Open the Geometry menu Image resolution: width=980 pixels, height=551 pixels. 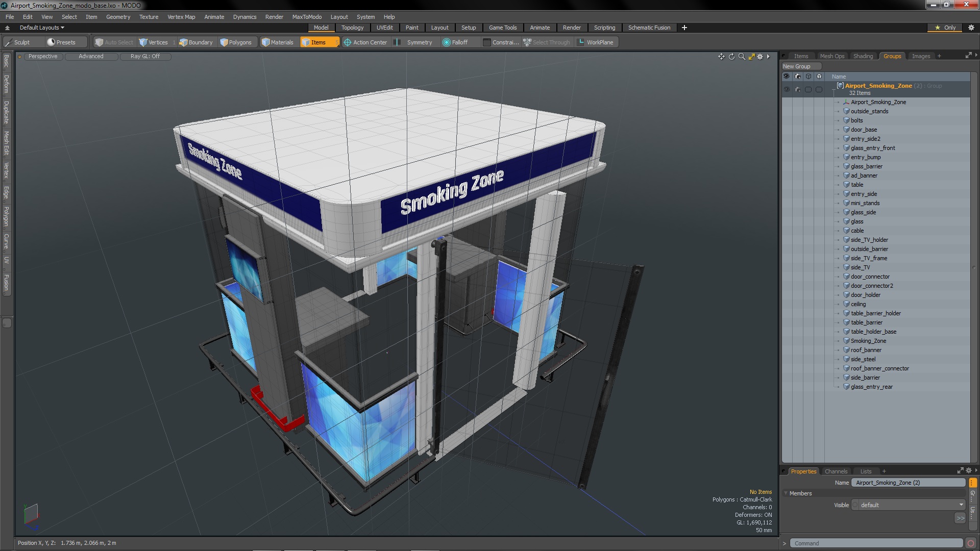(x=118, y=17)
